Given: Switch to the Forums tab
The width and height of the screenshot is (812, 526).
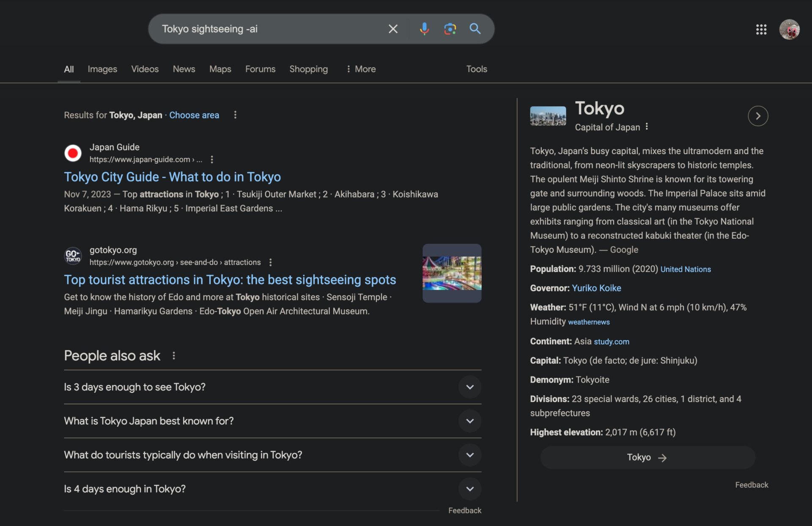Looking at the screenshot, I should pyautogui.click(x=260, y=69).
